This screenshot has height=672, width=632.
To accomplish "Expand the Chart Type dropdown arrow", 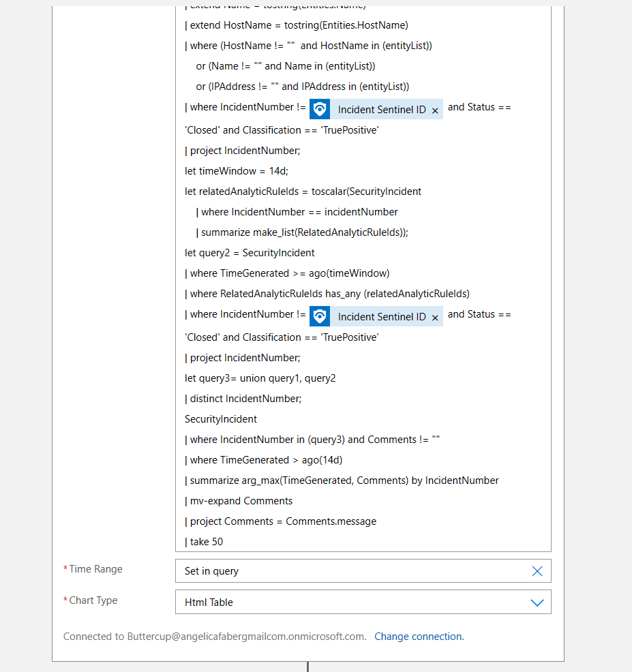I will [537, 602].
